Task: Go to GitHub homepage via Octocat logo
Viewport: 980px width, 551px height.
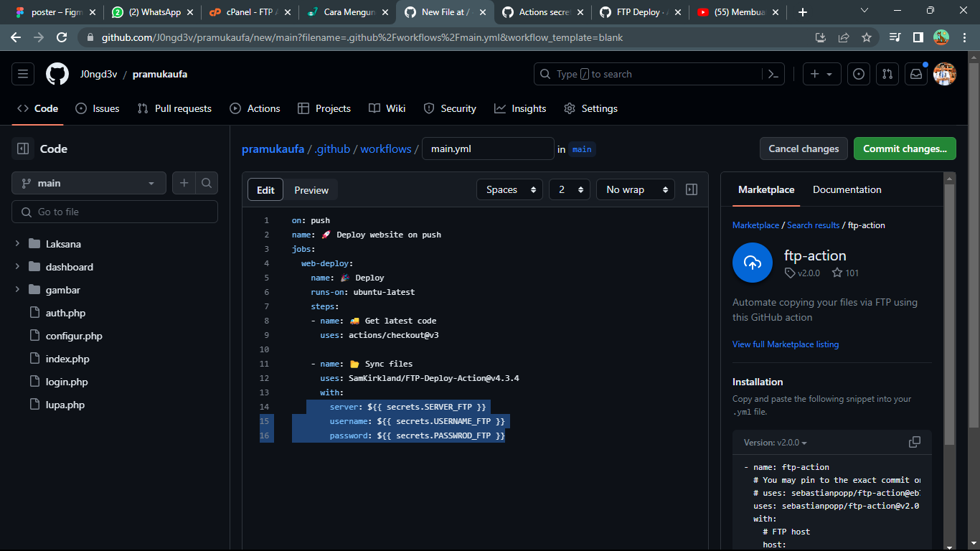Action: 57,74
